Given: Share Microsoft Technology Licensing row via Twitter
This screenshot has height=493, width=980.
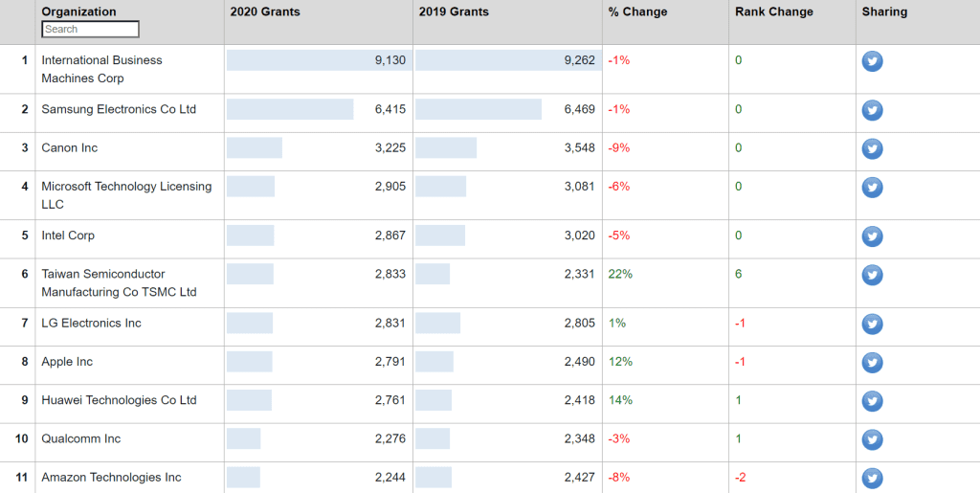Looking at the screenshot, I should [872, 188].
